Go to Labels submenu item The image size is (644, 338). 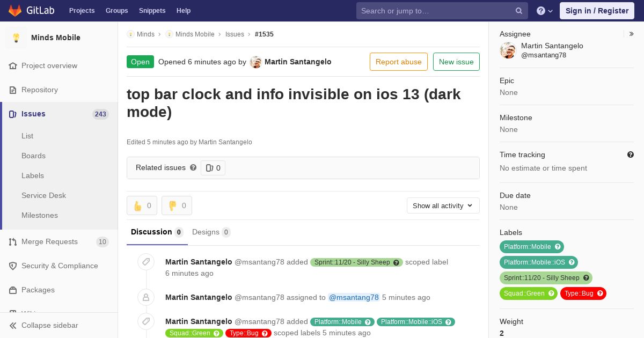(33, 175)
